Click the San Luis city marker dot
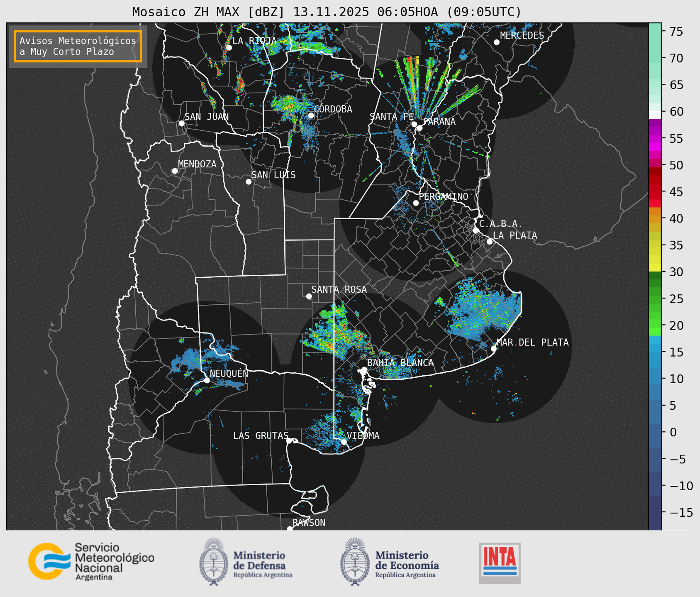This screenshot has width=700, height=597. pyautogui.click(x=249, y=182)
